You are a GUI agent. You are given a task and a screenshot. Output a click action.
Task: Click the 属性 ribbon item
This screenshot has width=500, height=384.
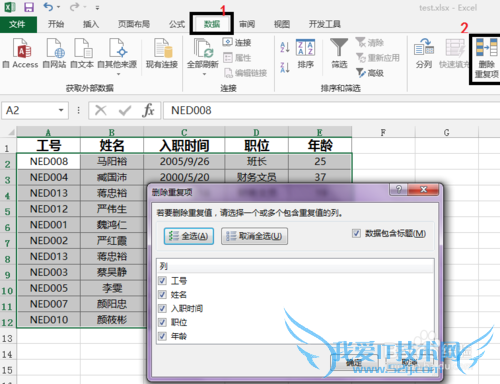pos(237,58)
